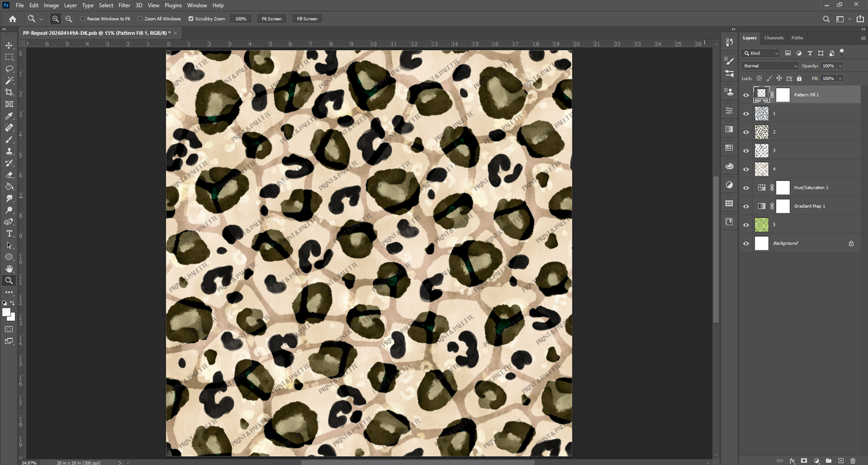Screen dimensions: 868x465
Task: Hide layer 3 with its eye icon
Action: point(746,151)
